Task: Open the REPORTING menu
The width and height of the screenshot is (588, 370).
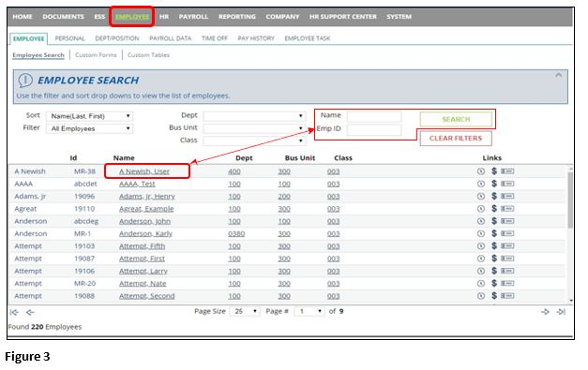Action: 237,17
